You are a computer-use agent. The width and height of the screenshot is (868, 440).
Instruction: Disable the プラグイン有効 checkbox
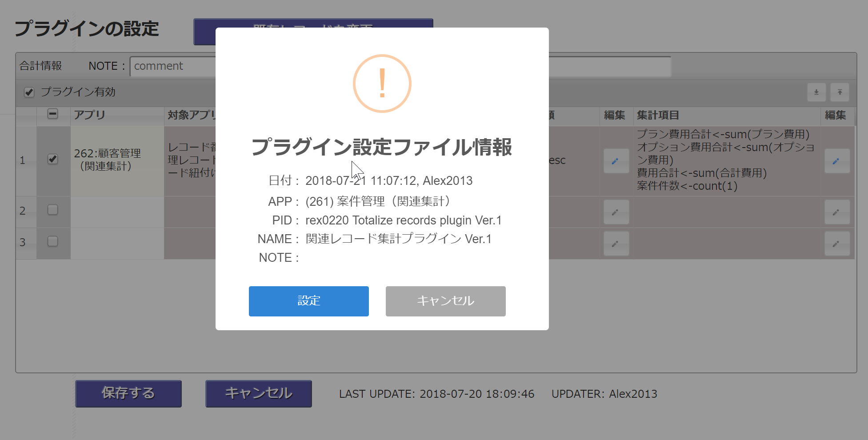click(28, 92)
